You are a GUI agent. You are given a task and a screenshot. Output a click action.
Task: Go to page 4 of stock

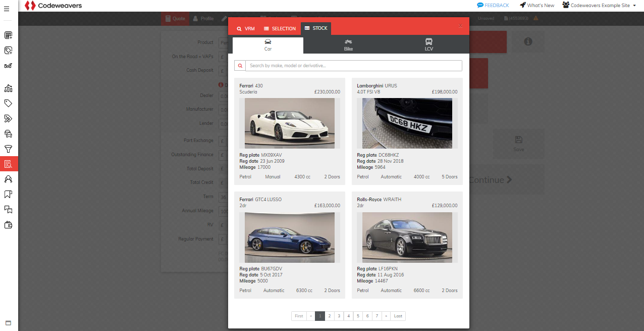pyautogui.click(x=349, y=316)
